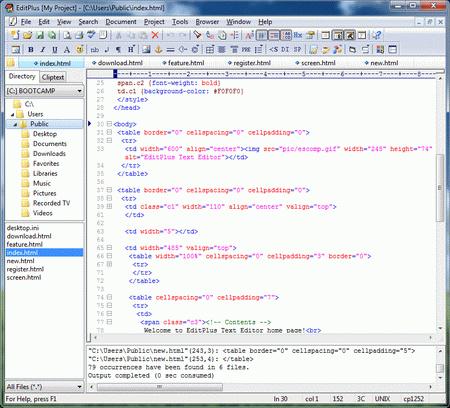
Task: Collapse code fold at line 31
Action: (109, 132)
